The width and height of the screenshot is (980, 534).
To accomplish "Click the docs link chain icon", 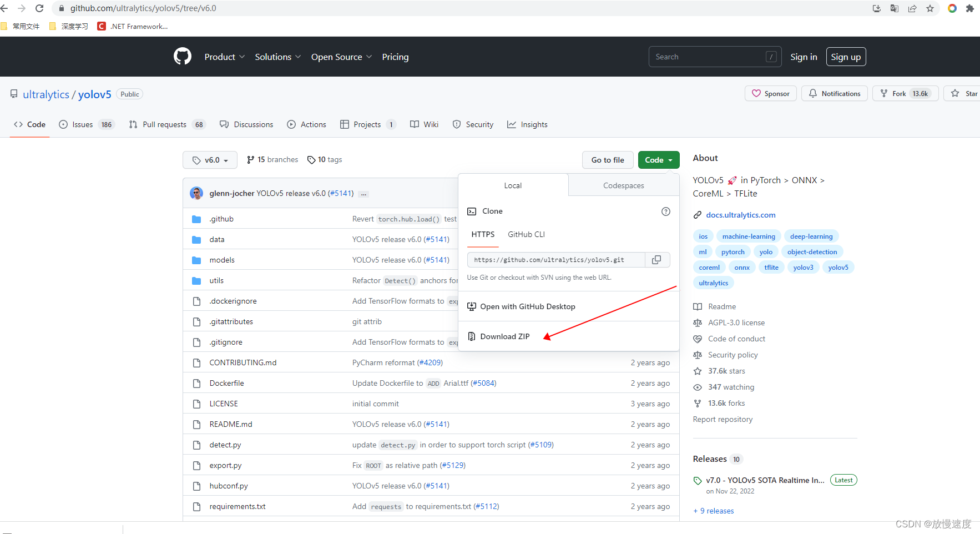I will (698, 215).
